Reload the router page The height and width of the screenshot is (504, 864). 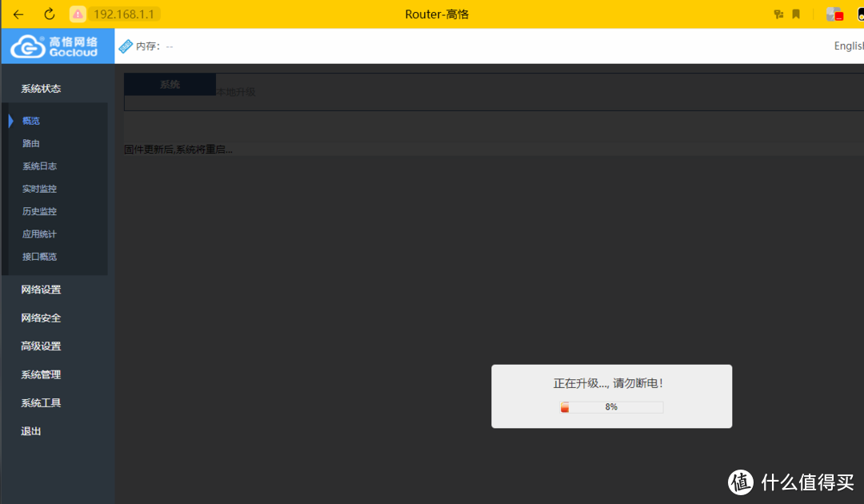[50, 14]
